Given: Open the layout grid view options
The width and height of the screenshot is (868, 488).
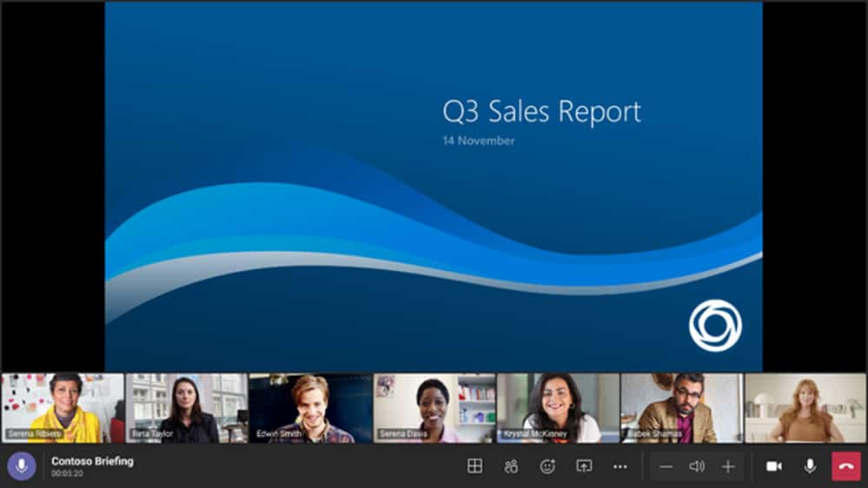Looking at the screenshot, I should pos(474,466).
